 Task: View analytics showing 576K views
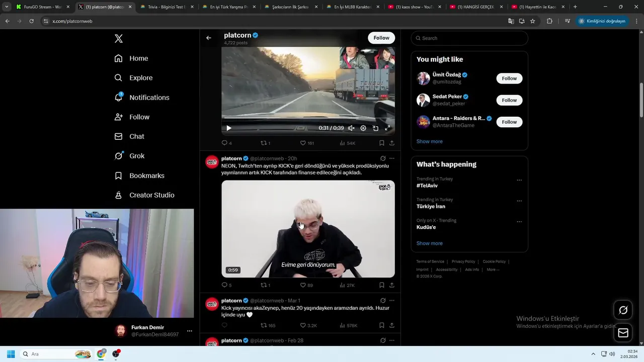tap(349, 325)
